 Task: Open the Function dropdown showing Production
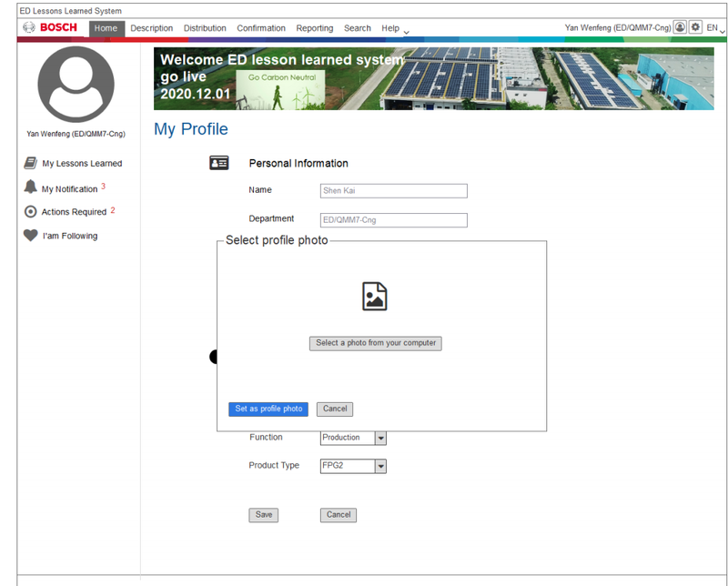(353, 438)
